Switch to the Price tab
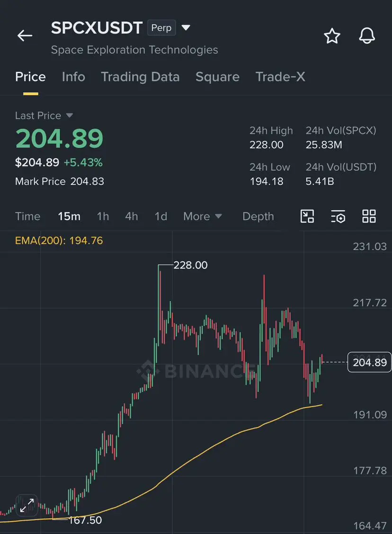The width and height of the screenshot is (392, 534). pyautogui.click(x=30, y=77)
